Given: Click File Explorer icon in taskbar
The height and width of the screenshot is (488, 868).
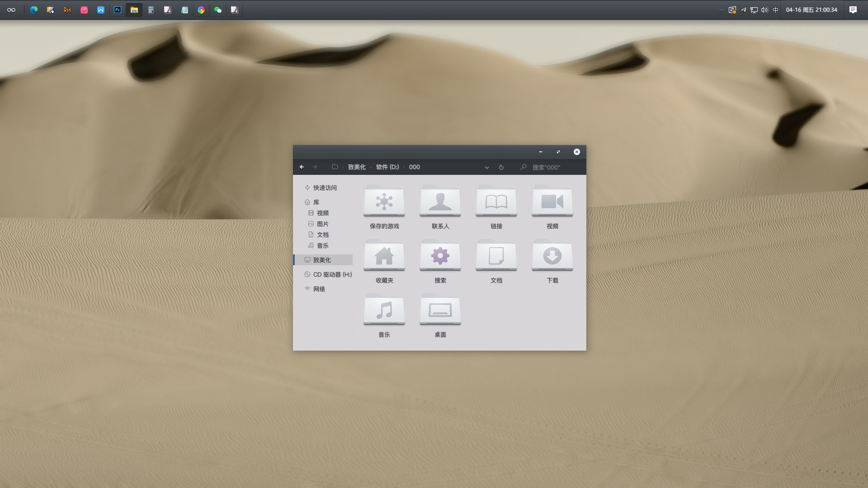Looking at the screenshot, I should (x=134, y=10).
